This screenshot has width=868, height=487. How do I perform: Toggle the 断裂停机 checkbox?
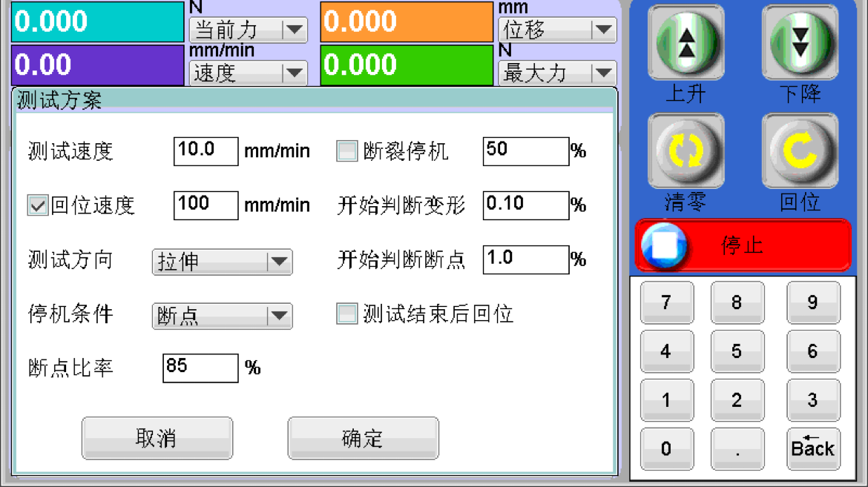tap(347, 150)
